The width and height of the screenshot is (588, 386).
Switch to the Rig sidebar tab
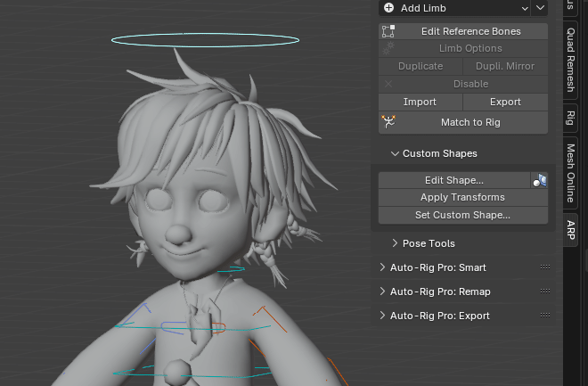571,116
